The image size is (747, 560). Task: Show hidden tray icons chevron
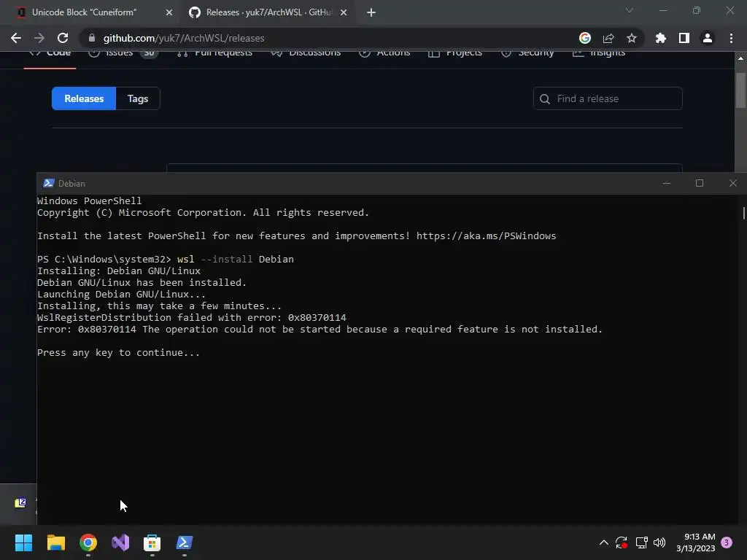(x=603, y=542)
